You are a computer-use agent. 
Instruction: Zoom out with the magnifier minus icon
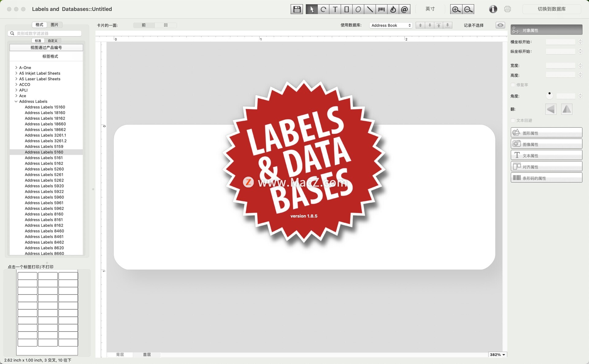pos(468,9)
